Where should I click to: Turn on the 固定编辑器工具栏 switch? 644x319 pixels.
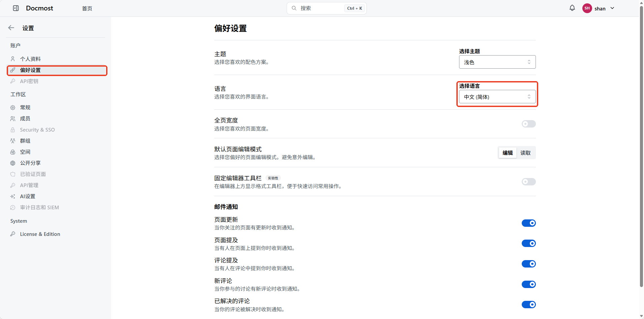pyautogui.click(x=528, y=182)
